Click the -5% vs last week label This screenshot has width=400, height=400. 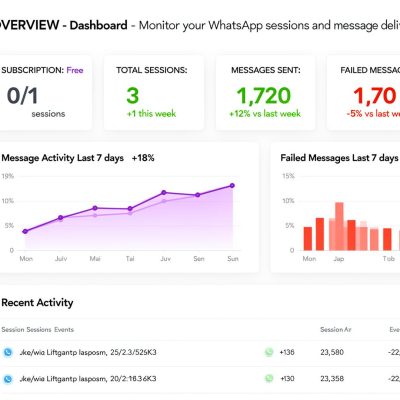click(373, 114)
